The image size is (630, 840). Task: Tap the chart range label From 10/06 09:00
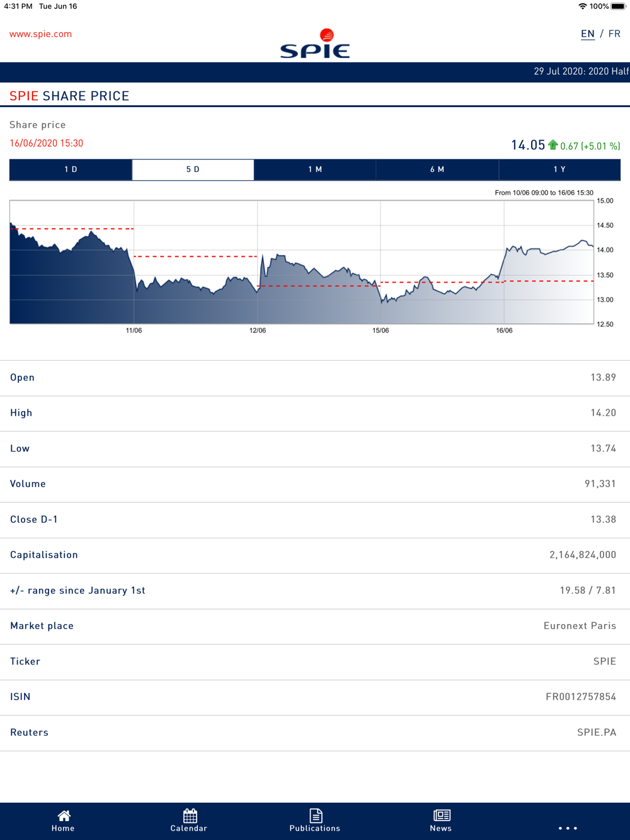tap(544, 193)
